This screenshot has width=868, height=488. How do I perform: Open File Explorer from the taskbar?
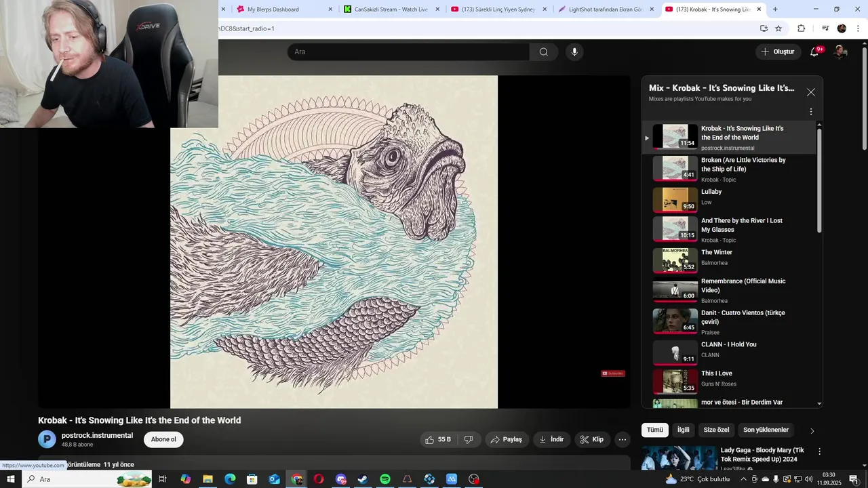tap(208, 479)
